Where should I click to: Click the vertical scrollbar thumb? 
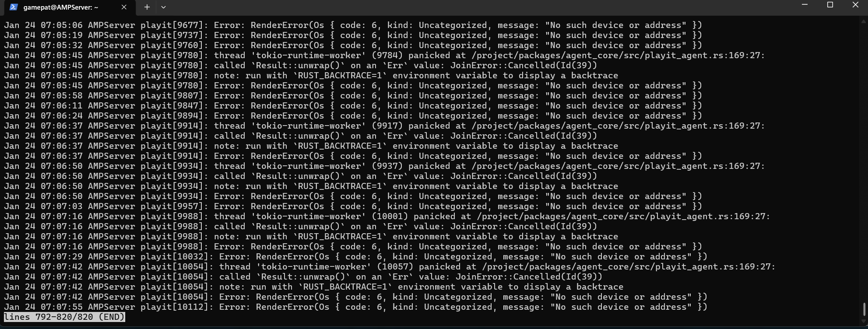(864, 308)
